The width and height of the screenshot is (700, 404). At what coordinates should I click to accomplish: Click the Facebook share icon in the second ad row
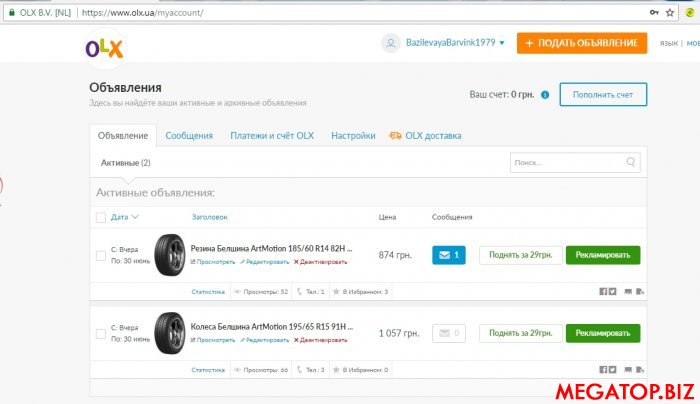tap(603, 370)
